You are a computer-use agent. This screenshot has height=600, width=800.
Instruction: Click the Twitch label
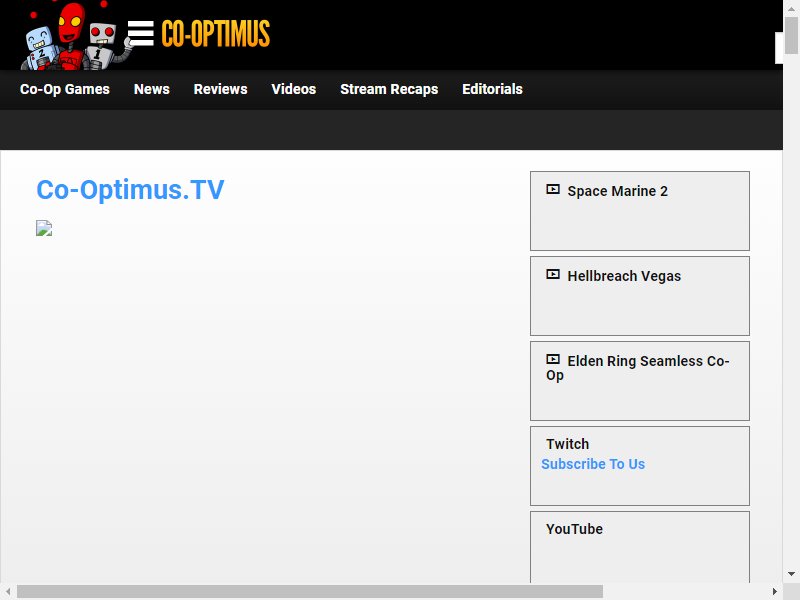tap(567, 444)
